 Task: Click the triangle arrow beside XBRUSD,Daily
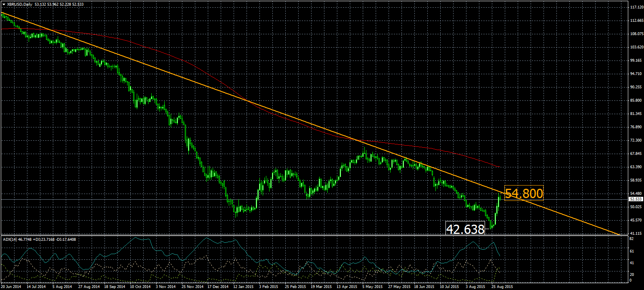click(x=4, y=4)
